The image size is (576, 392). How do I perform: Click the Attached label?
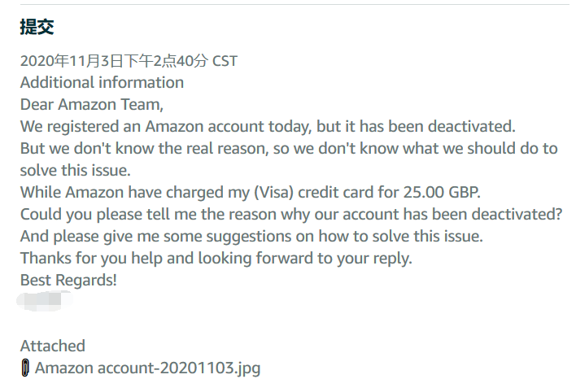coord(52,346)
